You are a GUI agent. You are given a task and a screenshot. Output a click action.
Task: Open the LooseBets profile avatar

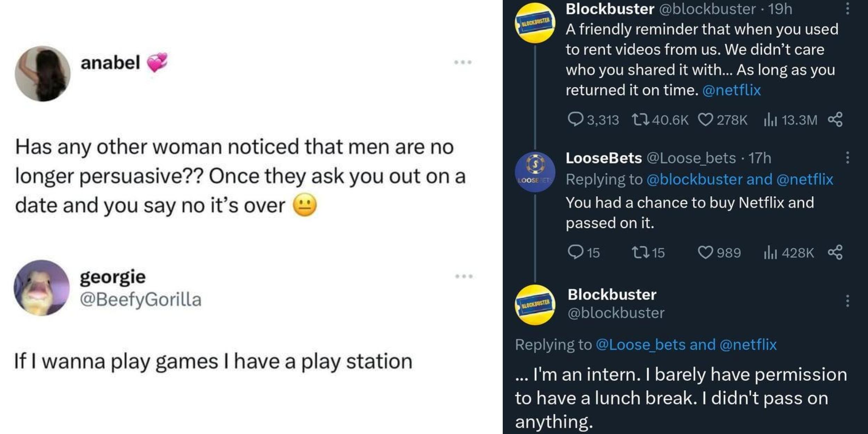point(535,172)
